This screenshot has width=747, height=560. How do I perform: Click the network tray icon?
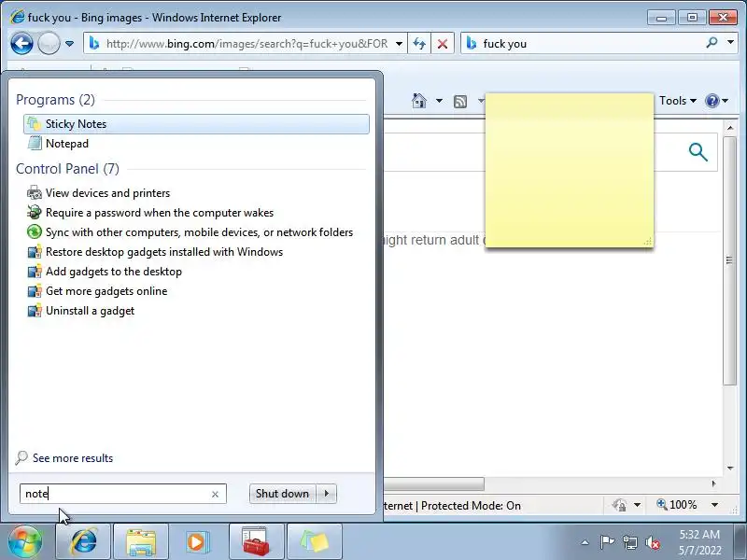[x=629, y=542]
